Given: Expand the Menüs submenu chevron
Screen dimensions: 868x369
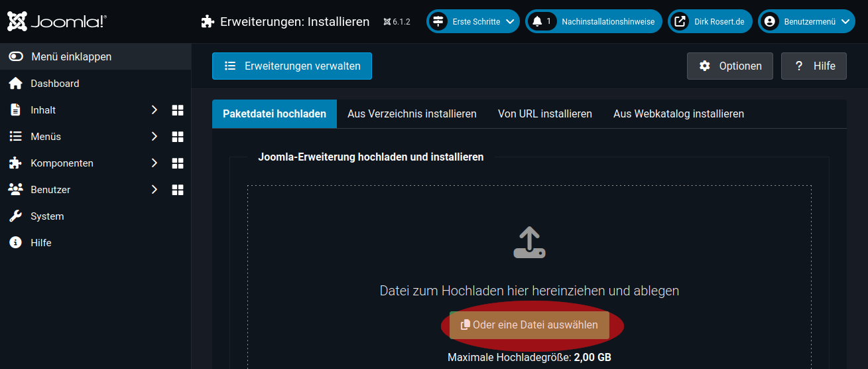Looking at the screenshot, I should coord(155,137).
